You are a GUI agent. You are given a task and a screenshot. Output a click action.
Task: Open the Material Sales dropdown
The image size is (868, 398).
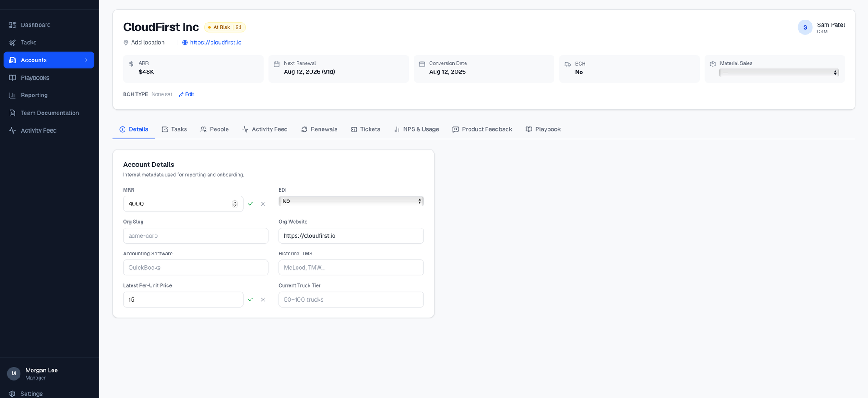pyautogui.click(x=779, y=73)
